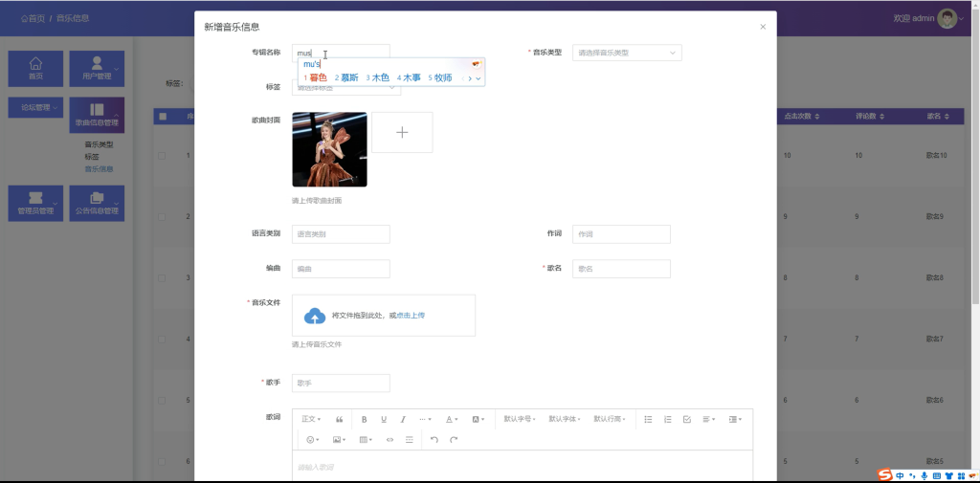Open the Sogou skin shirt icon
This screenshot has width=980, height=483.
(x=948, y=476)
